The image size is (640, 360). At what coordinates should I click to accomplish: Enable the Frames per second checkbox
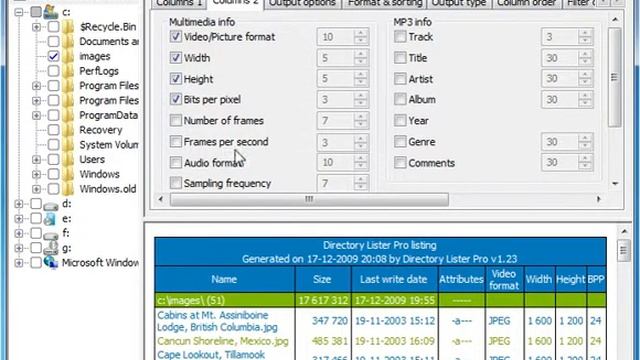tap(176, 141)
